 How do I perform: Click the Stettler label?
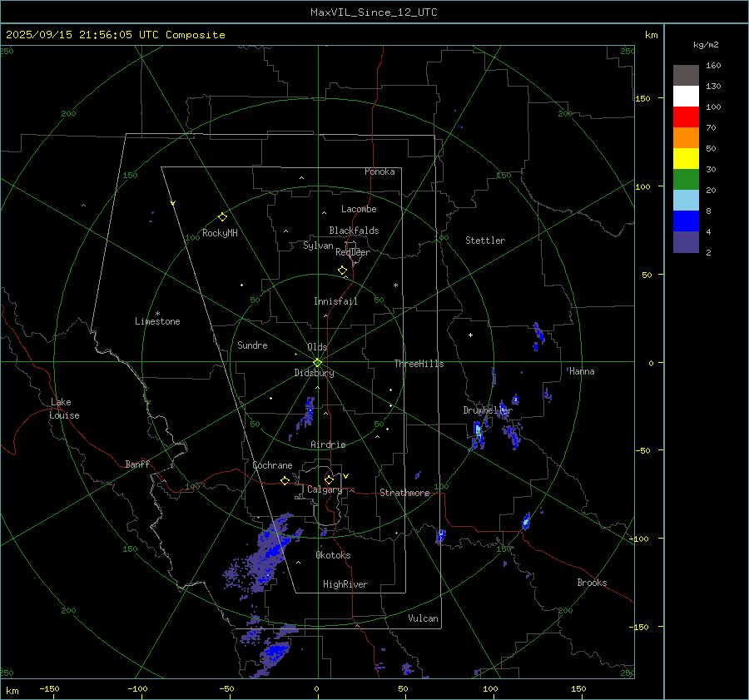coord(485,241)
